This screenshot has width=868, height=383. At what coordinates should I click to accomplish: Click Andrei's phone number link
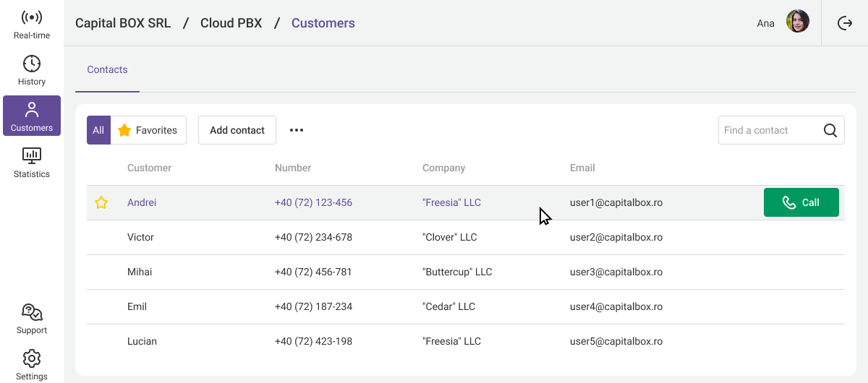click(313, 203)
